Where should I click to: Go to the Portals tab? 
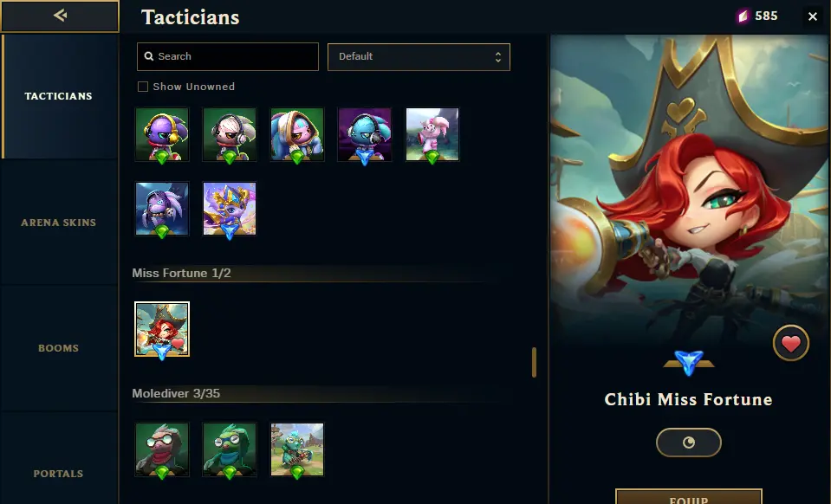(59, 474)
